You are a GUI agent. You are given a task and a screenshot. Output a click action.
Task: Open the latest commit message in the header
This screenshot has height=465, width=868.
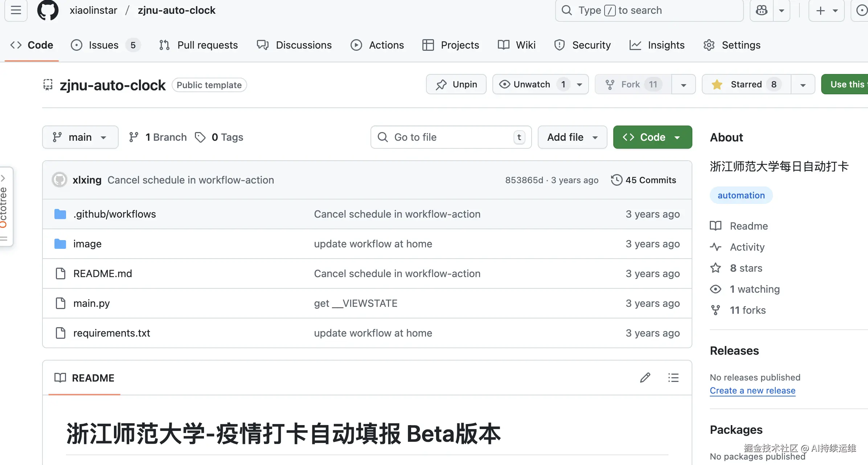[191, 180]
